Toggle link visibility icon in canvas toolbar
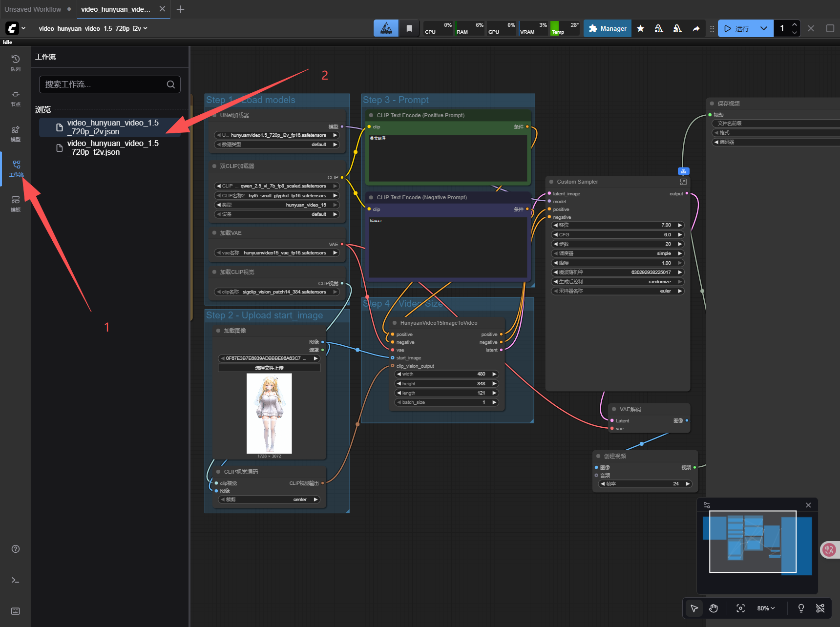This screenshot has height=627, width=840. 820,608
